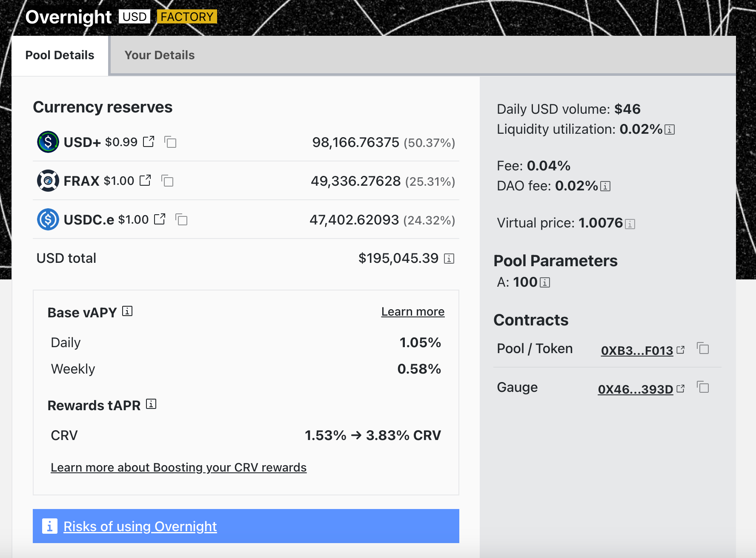Click info icon next to USD total
This screenshot has width=756, height=558.
click(x=449, y=259)
